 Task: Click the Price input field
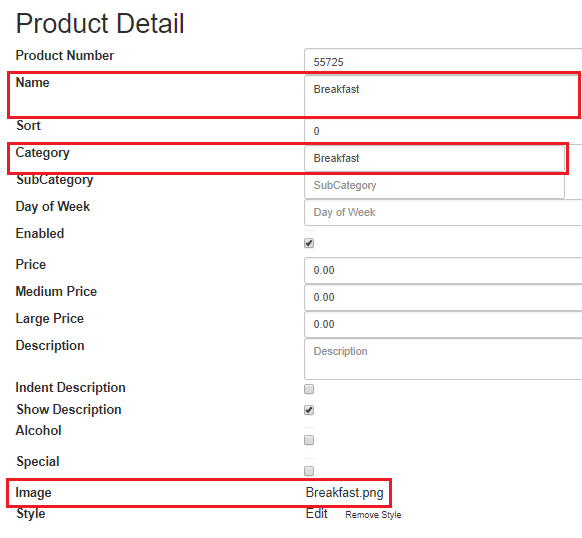click(443, 270)
